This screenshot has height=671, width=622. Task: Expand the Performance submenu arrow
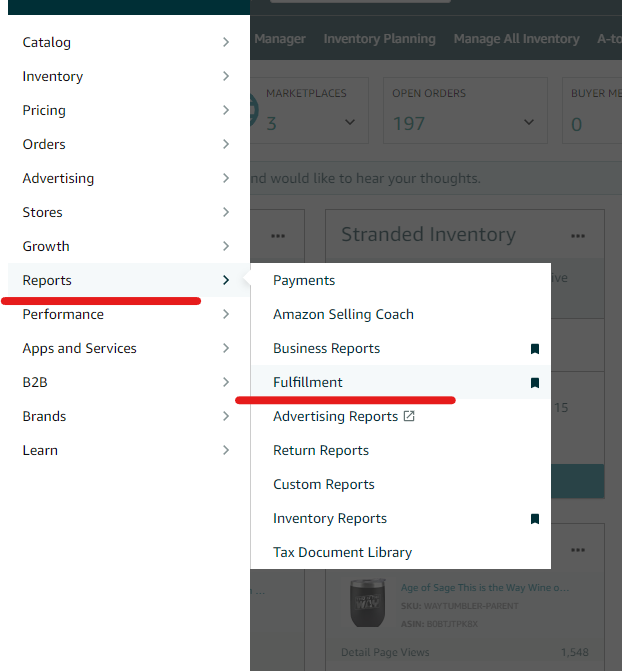226,314
